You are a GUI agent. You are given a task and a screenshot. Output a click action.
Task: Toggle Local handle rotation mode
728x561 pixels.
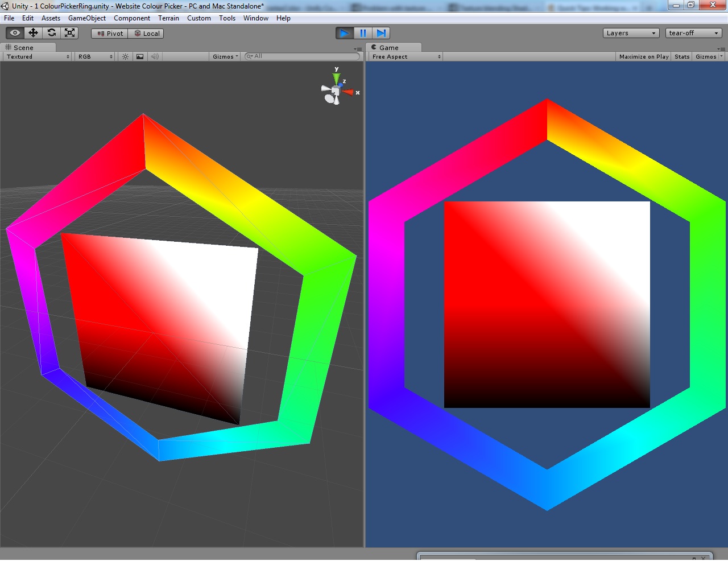pyautogui.click(x=146, y=34)
